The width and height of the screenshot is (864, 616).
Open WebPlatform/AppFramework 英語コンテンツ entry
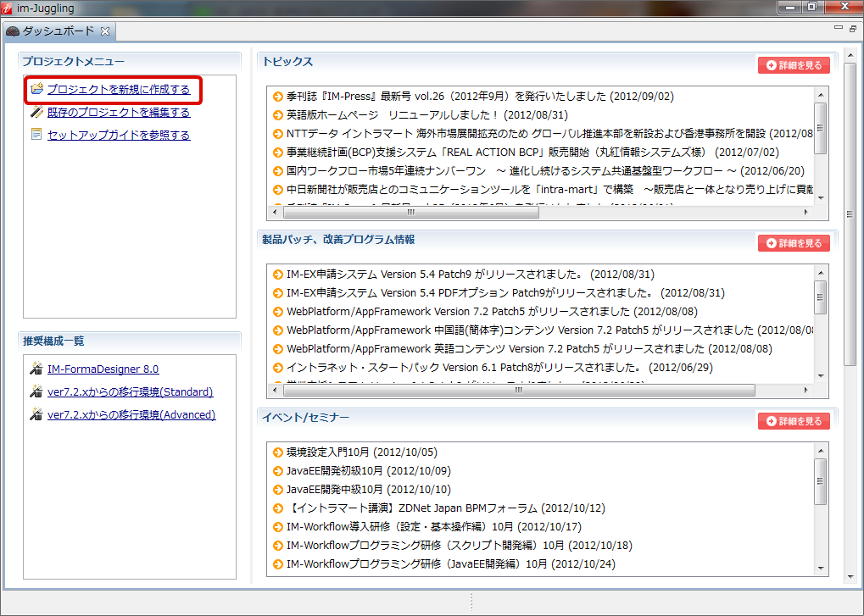(530, 348)
